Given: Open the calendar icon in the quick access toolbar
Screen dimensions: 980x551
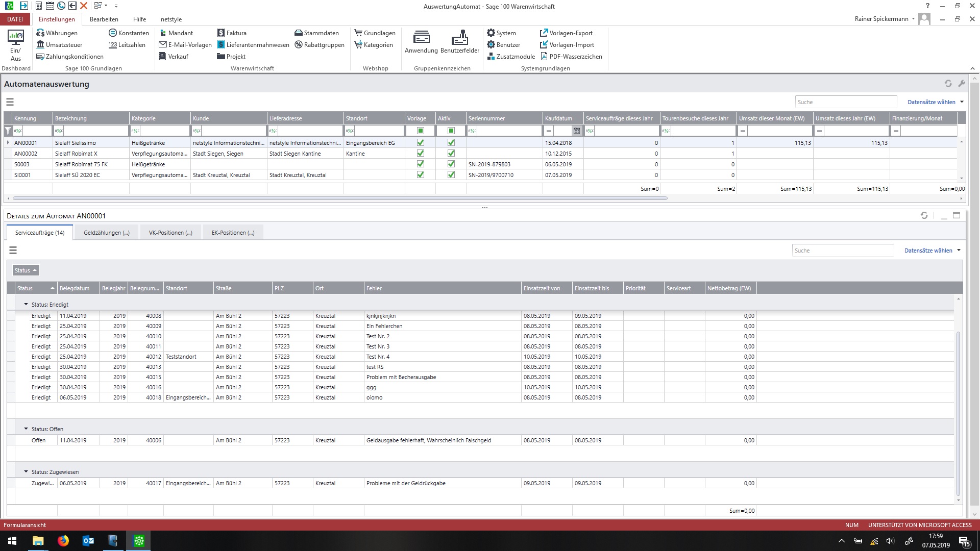Looking at the screenshot, I should click(50, 6).
